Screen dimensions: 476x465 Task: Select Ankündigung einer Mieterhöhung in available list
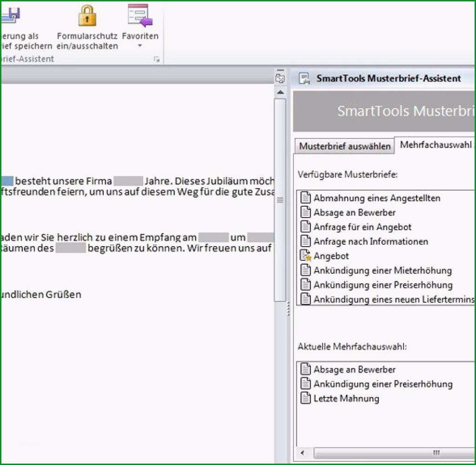point(383,270)
